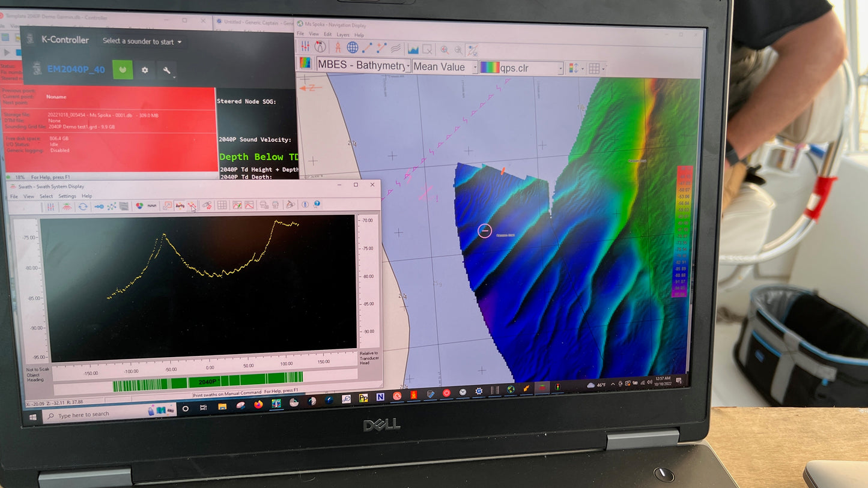Screen dimensions: 868x488
Task: Click the EM2040P_40 sounder name link
Action: click(x=76, y=70)
